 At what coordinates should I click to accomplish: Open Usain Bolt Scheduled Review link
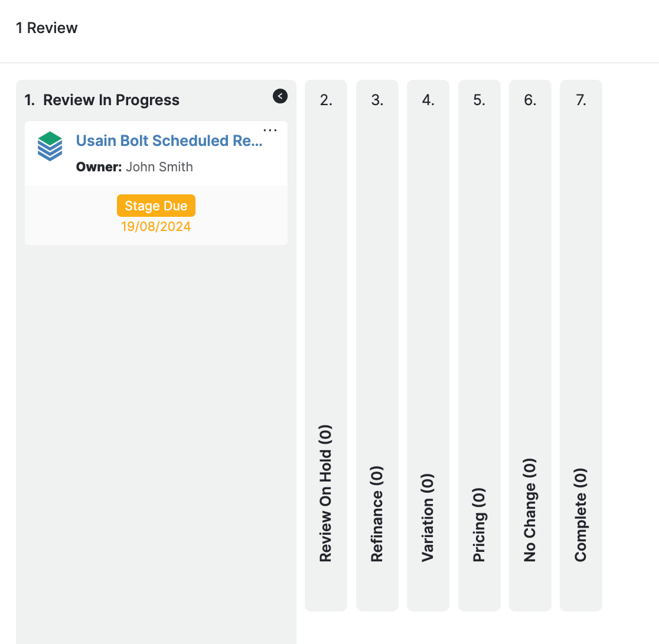[x=169, y=141]
